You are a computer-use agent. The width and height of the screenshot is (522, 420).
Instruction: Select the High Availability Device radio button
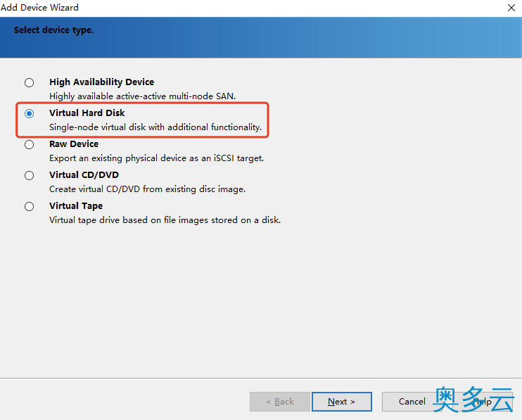[30, 82]
